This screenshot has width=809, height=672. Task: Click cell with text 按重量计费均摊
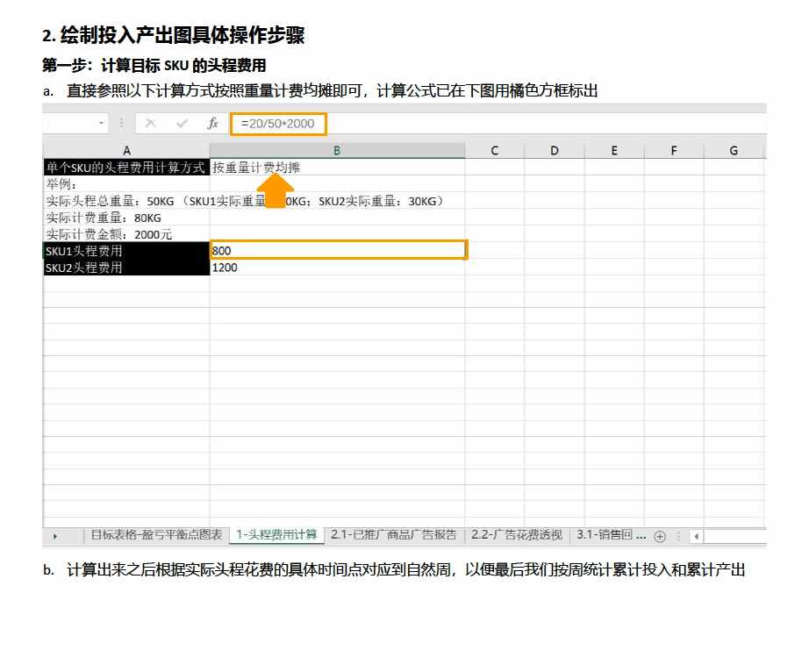click(338, 167)
